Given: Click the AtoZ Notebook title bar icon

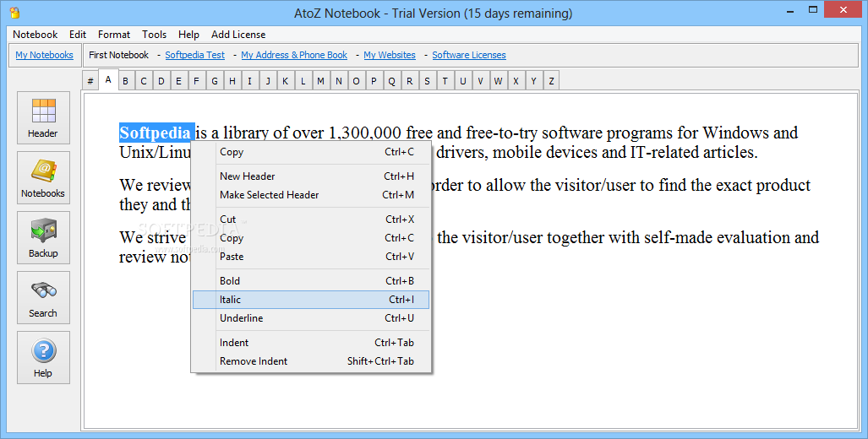Looking at the screenshot, I should tap(15, 12).
